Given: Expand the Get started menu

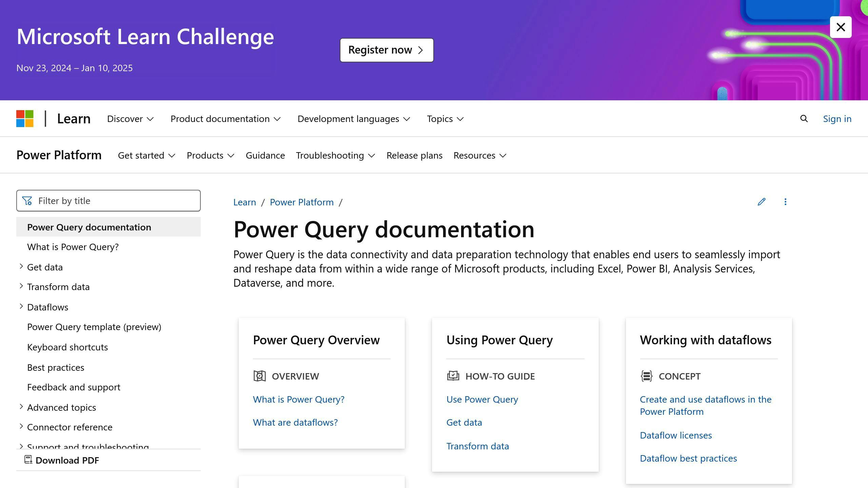Looking at the screenshot, I should pyautogui.click(x=146, y=155).
